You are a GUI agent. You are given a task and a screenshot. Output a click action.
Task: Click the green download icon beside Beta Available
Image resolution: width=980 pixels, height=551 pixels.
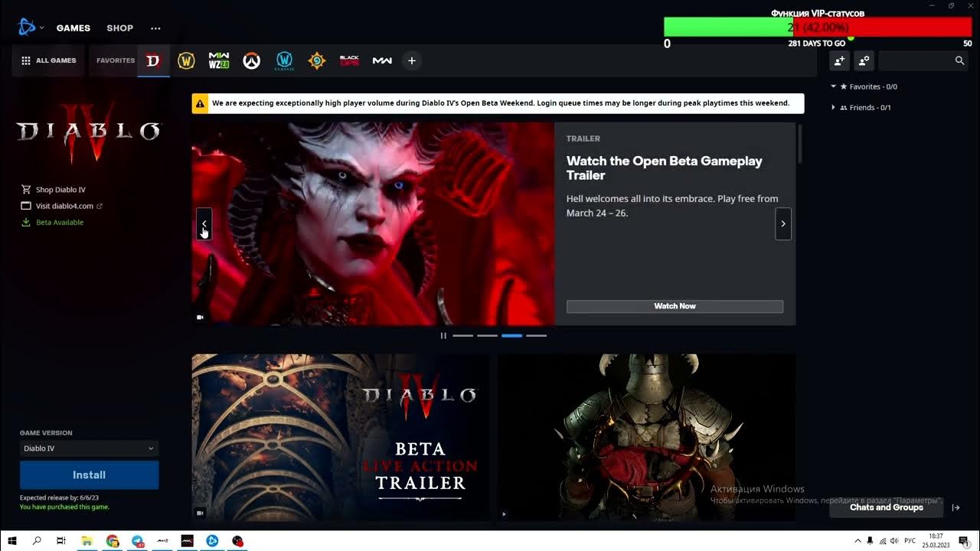tap(26, 223)
